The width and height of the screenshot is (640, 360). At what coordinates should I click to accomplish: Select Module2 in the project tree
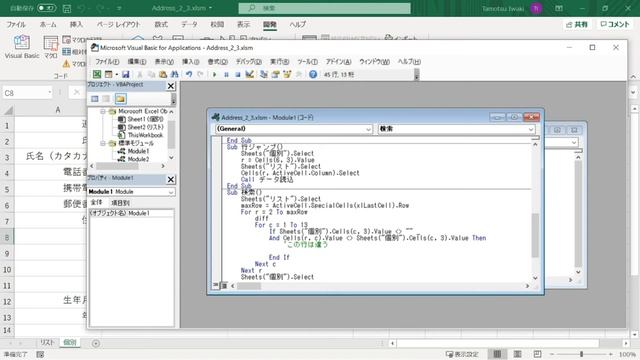point(138,159)
